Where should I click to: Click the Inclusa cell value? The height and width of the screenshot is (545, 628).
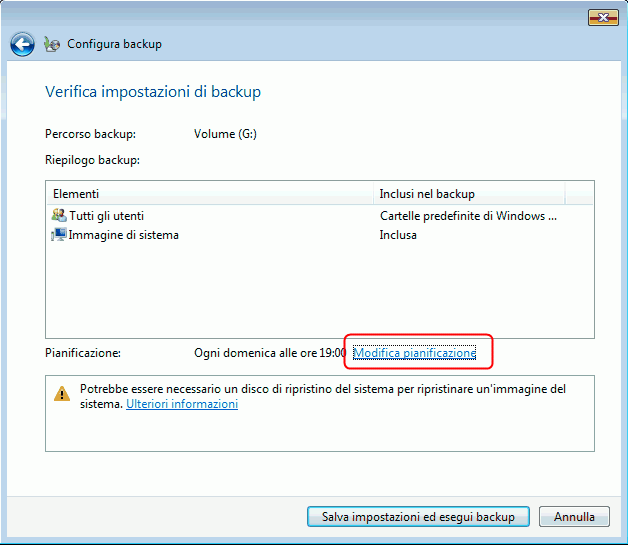(x=398, y=235)
